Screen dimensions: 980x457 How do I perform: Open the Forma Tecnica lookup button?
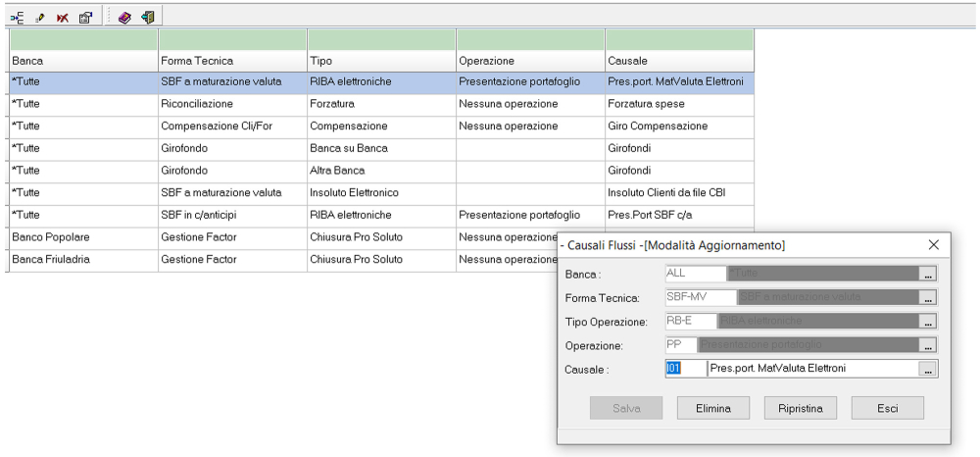[928, 297]
